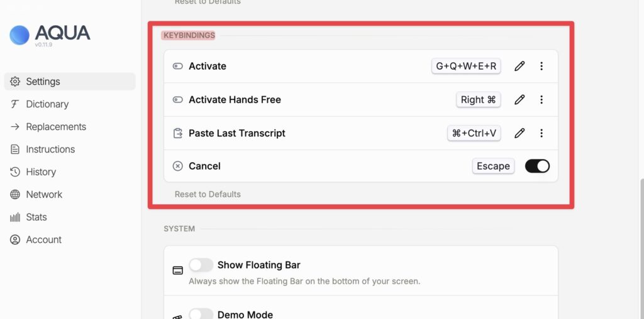
Task: Edit the Activate keybinding with pencil icon
Action: coord(519,66)
